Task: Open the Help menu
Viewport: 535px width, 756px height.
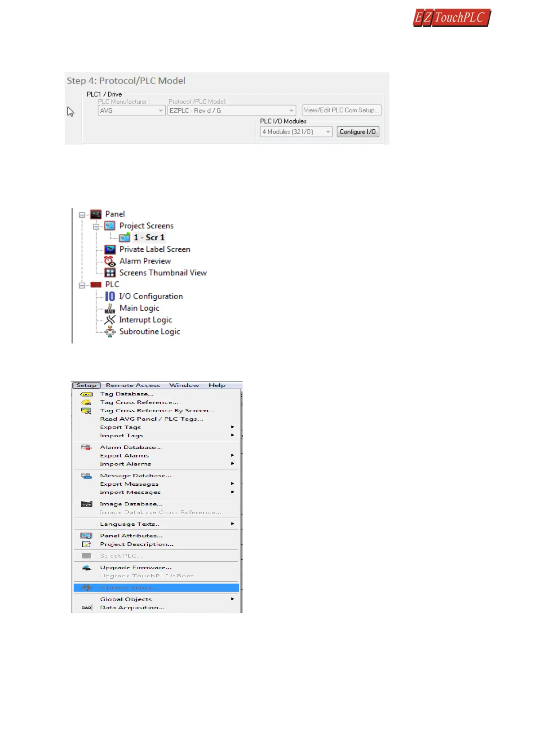Action: [217, 385]
